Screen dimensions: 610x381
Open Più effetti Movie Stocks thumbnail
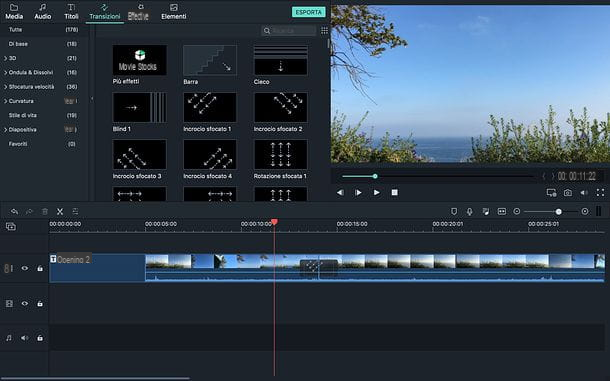pos(140,60)
